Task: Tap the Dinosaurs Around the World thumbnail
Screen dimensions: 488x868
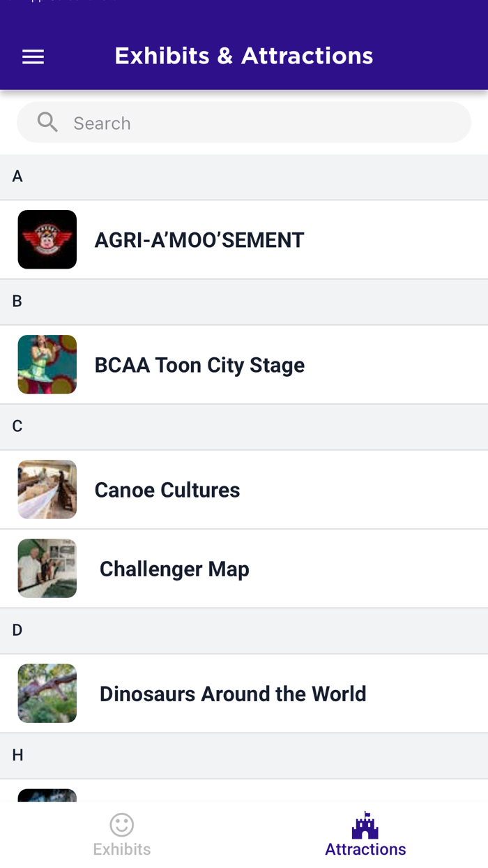Action: (47, 693)
